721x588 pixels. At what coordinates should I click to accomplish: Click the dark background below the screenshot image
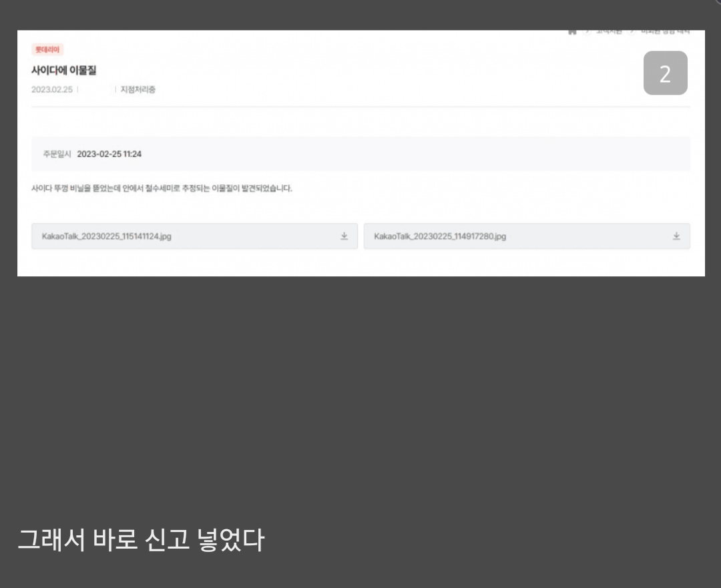point(360,400)
